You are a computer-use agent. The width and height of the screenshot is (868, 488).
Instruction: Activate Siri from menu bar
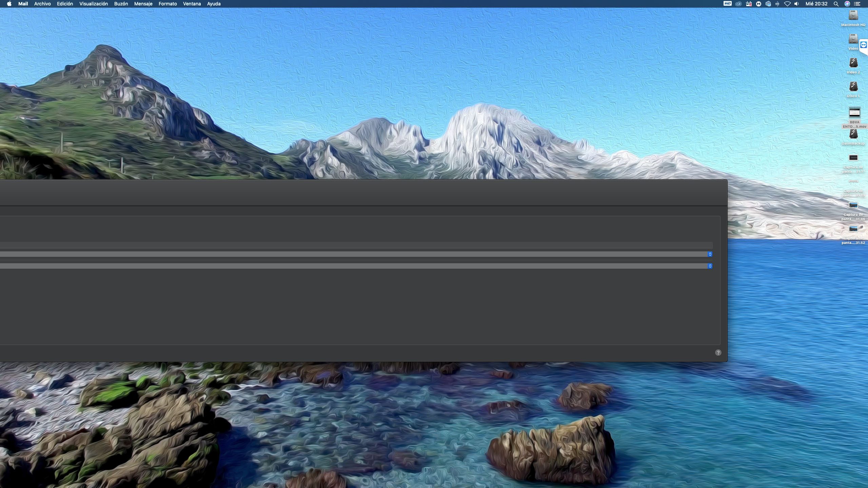click(847, 4)
